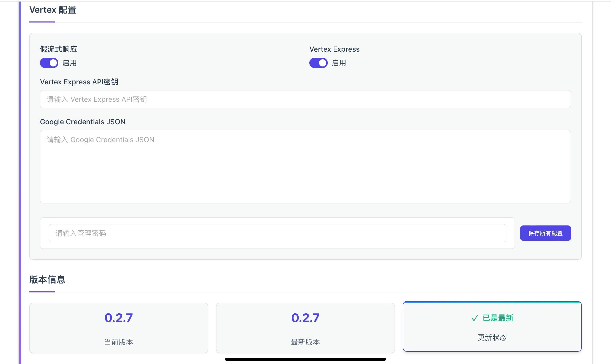
Task: Disable the Vertex Express switch
Action: click(318, 63)
